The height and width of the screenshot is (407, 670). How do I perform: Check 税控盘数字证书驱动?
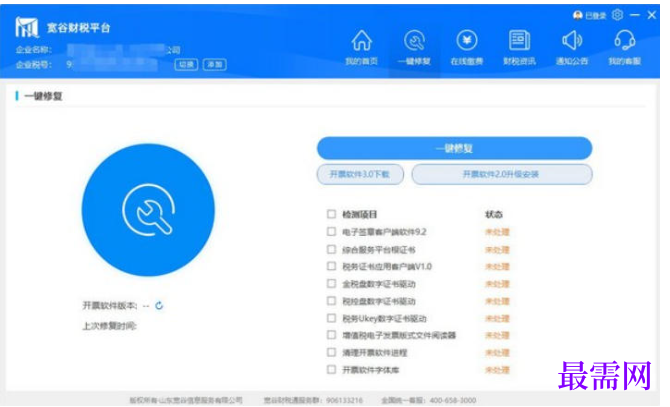331,301
